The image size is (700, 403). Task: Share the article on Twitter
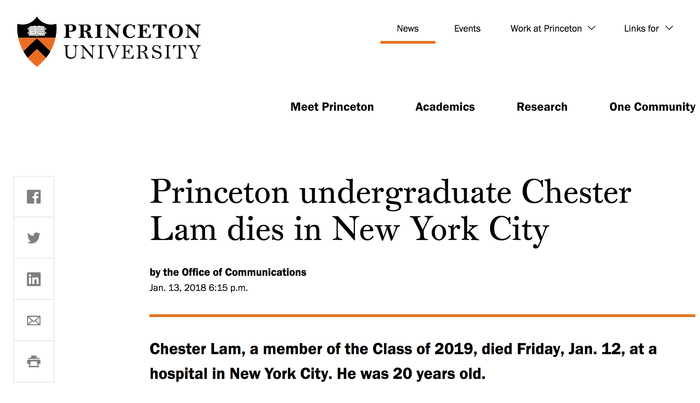coord(34,238)
